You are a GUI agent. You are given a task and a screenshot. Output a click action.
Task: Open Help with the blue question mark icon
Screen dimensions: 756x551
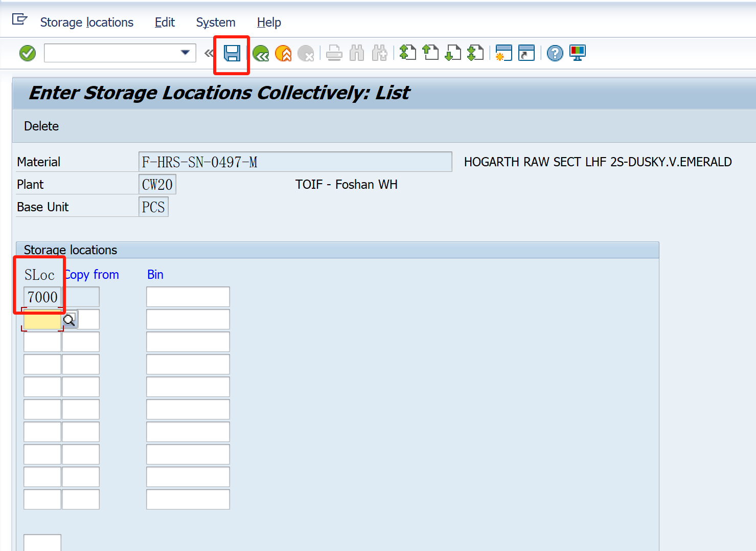click(x=555, y=53)
